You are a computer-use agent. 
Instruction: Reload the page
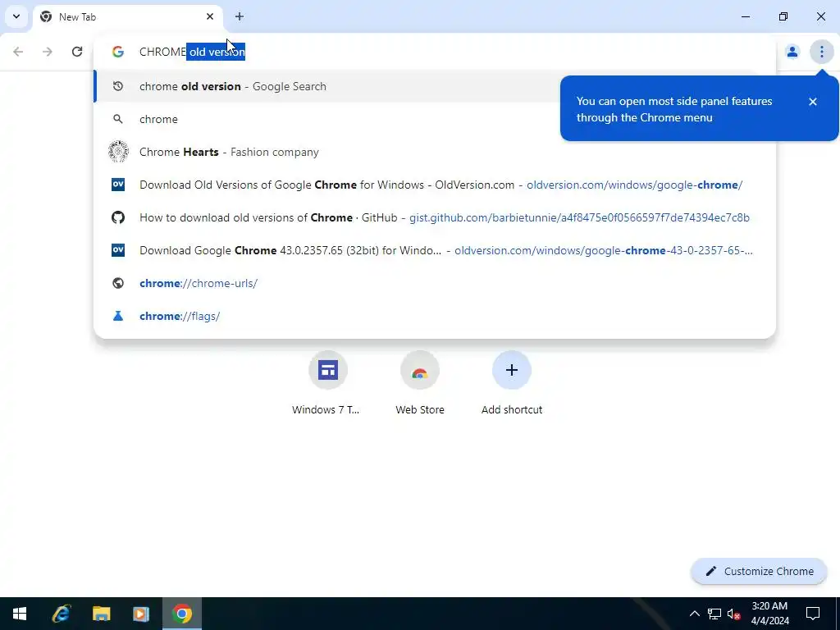tap(77, 52)
